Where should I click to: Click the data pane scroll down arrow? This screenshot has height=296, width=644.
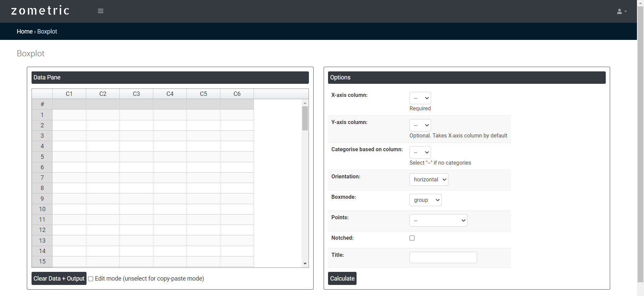pyautogui.click(x=305, y=264)
